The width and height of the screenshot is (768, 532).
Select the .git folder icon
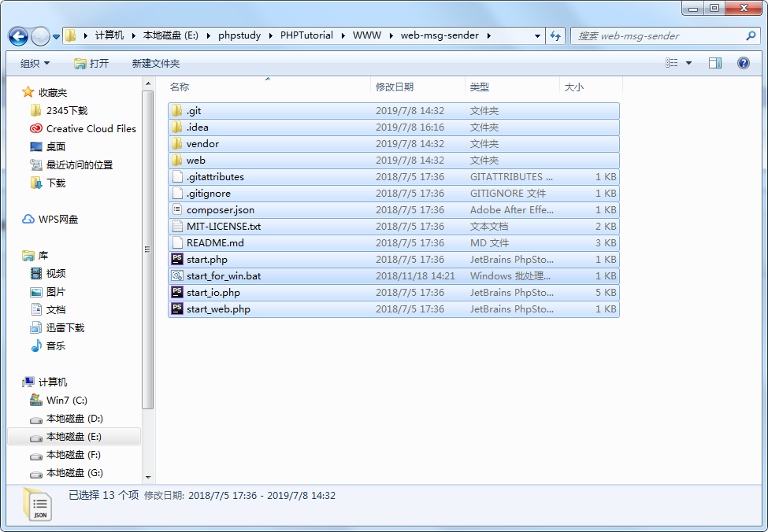click(x=176, y=111)
